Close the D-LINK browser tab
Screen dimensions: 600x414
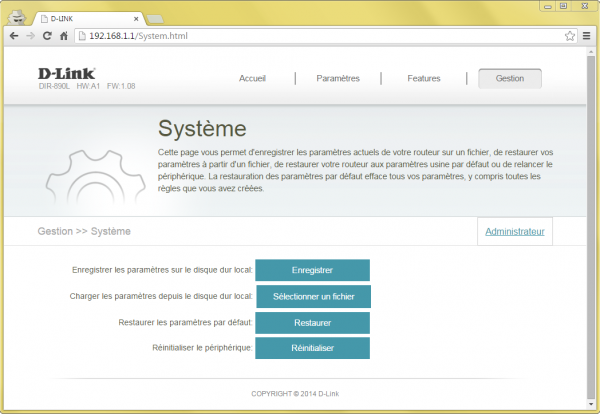(135, 16)
